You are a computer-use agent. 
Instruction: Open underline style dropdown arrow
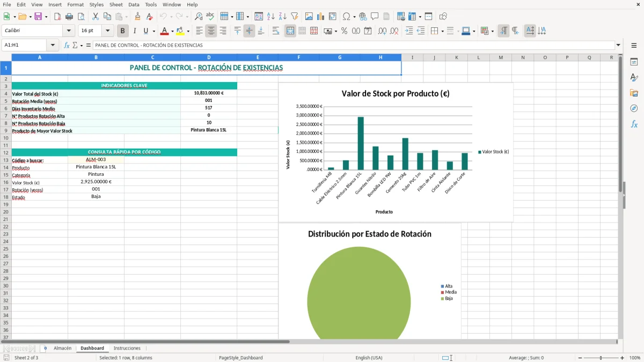(x=153, y=31)
